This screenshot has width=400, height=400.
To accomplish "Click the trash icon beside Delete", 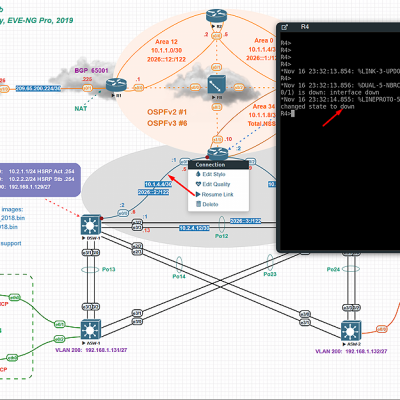I will coord(198,204).
